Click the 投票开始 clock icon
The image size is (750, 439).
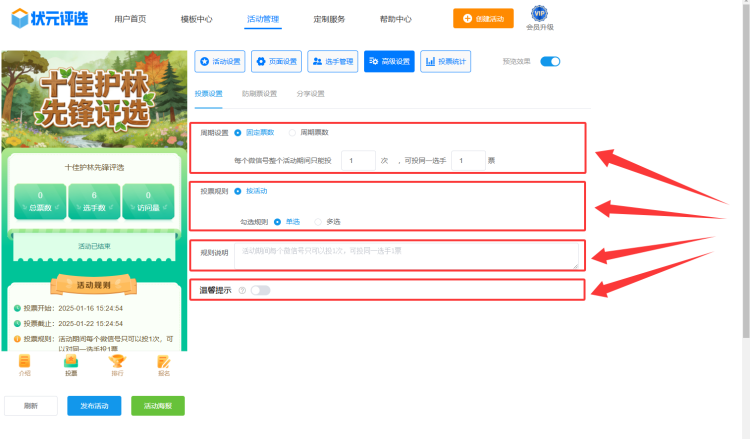17,308
